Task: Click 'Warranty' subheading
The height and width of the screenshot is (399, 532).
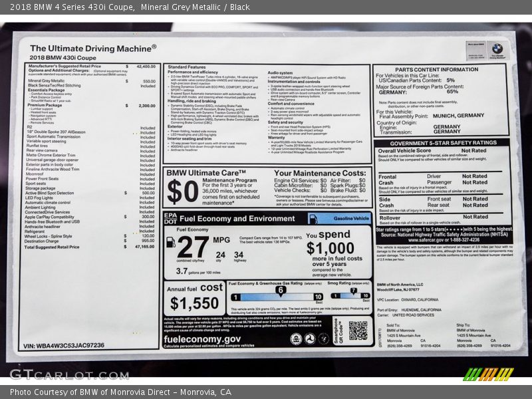Action: tap(276, 138)
